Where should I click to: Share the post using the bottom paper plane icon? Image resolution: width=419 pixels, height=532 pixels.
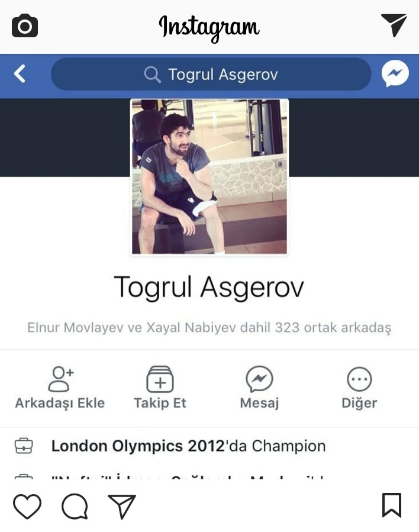pyautogui.click(x=122, y=506)
